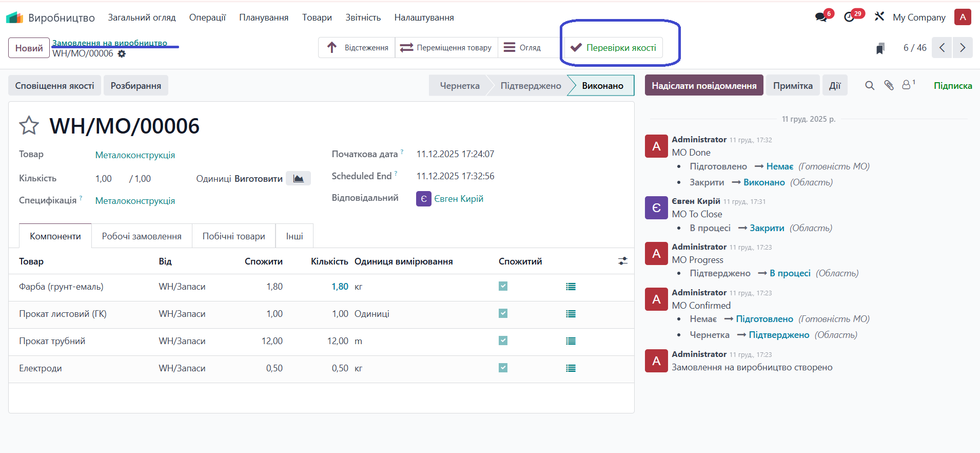This screenshot has width=980, height=453.
Task: Open details list icon for Фарба row
Action: click(571, 287)
